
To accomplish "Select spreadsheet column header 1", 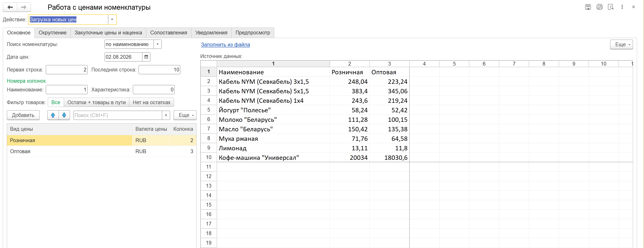I will click(273, 64).
